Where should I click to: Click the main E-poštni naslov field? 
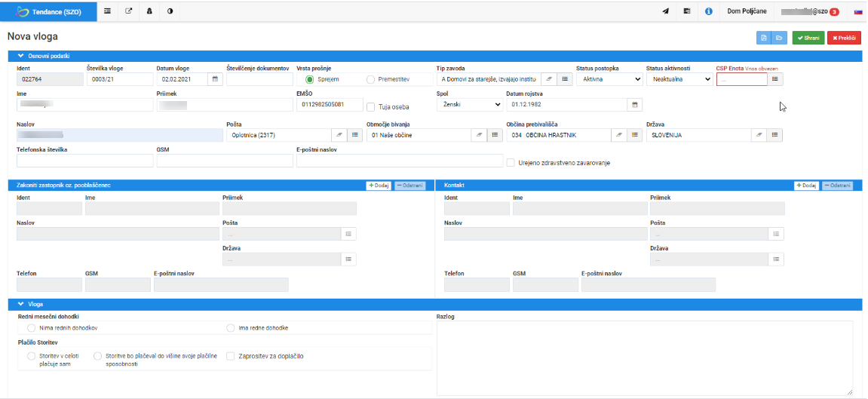coord(400,161)
